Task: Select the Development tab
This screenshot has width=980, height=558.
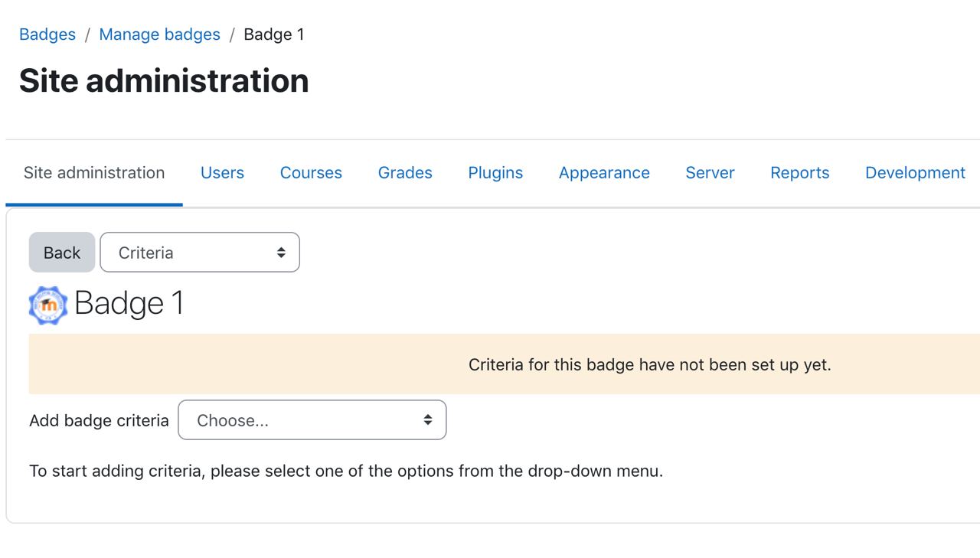Action: tap(915, 173)
